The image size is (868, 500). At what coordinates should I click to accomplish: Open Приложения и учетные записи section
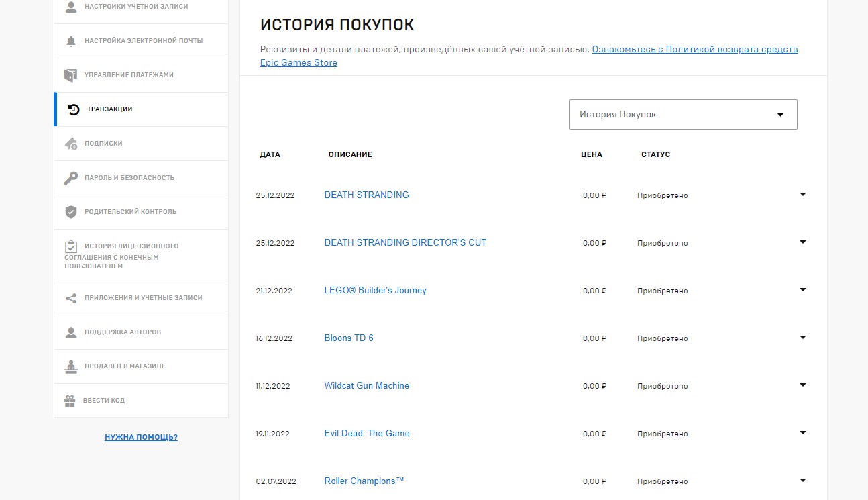[141, 298]
